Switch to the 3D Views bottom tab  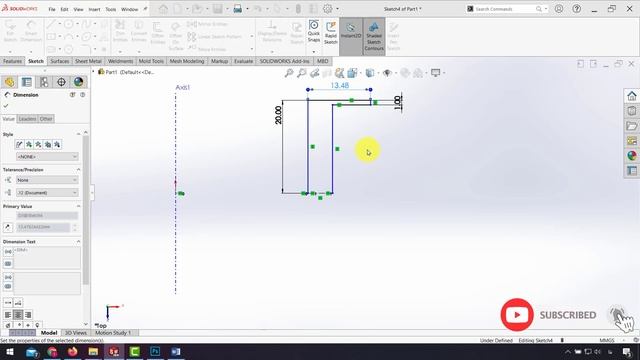coord(76,333)
